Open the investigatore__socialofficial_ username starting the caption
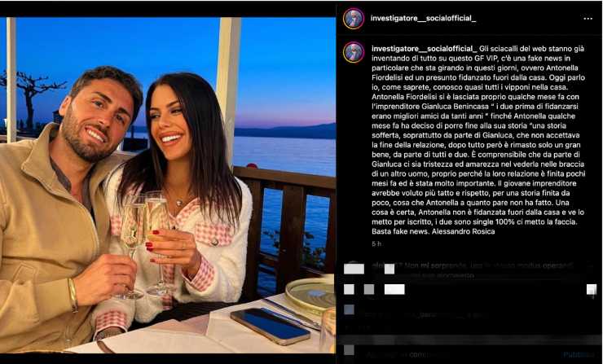This screenshot has width=603, height=364. click(425, 49)
